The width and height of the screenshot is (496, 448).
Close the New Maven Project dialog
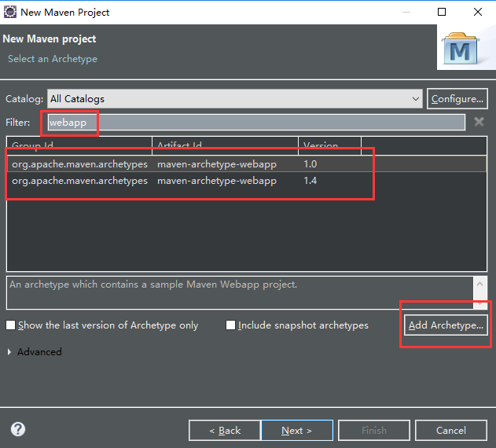pos(478,12)
